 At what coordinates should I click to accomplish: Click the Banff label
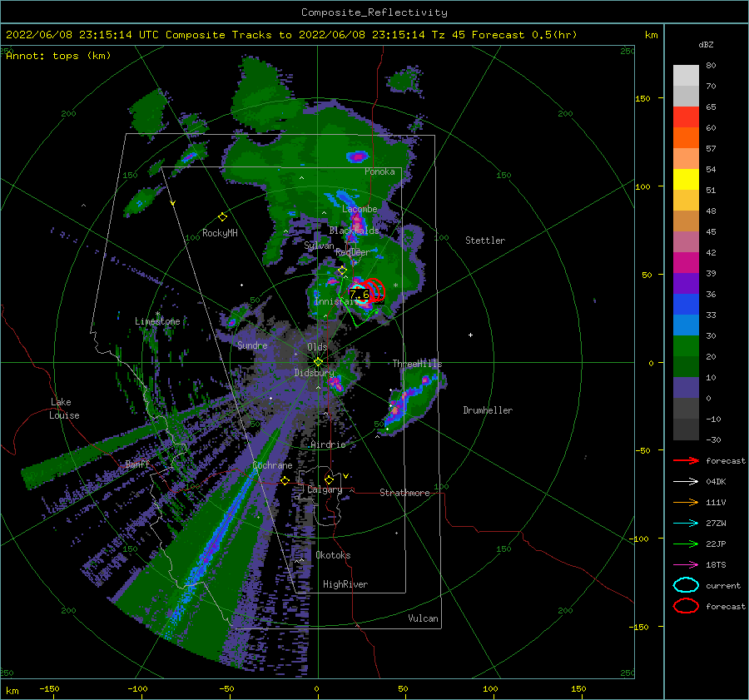[x=137, y=464]
